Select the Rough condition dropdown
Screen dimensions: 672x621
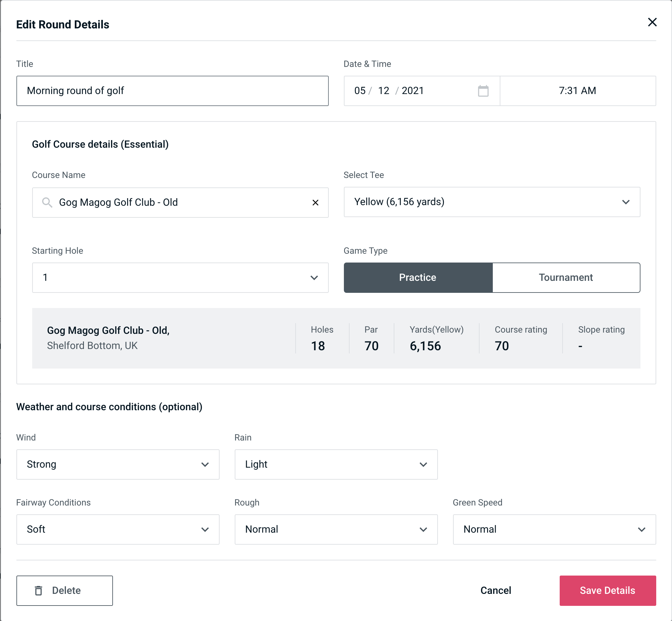coord(335,529)
